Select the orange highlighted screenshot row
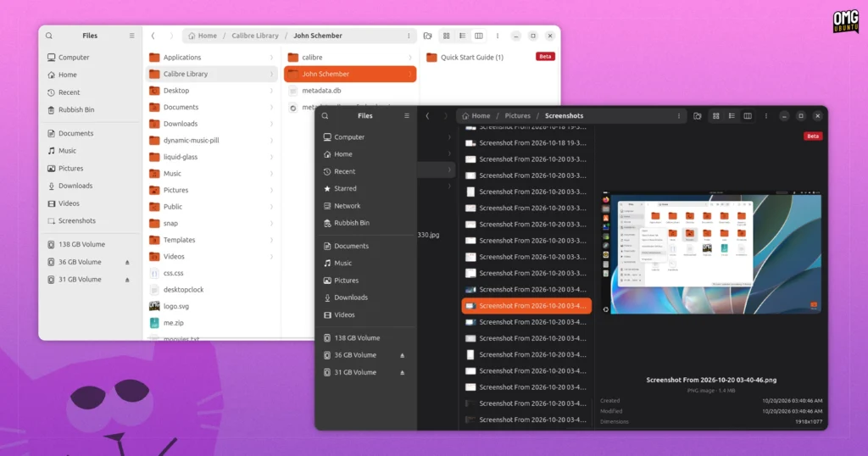The height and width of the screenshot is (456, 868). coord(526,305)
